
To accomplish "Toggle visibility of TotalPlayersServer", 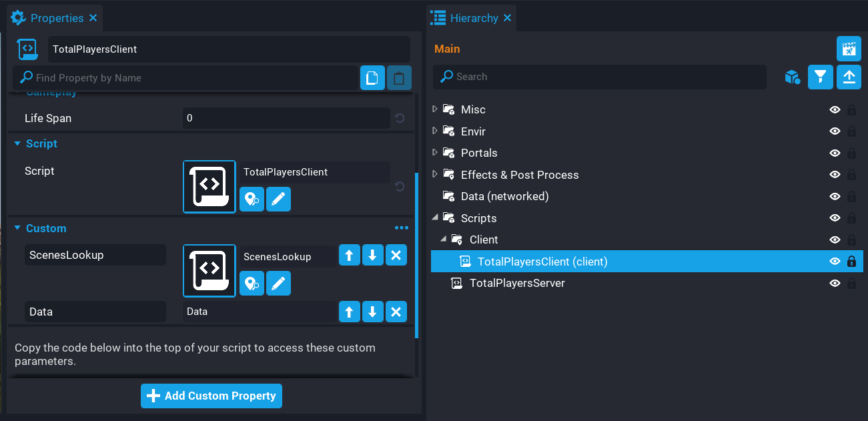I will [x=834, y=284].
